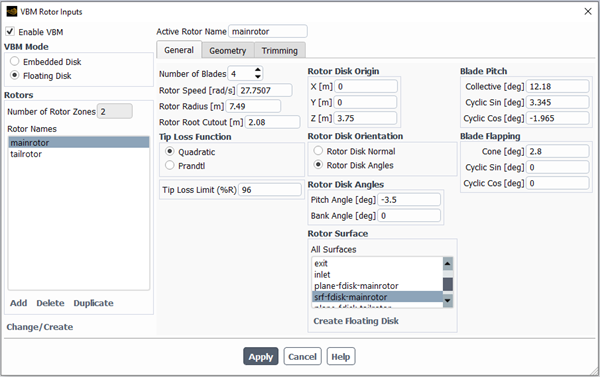Screen dimensions: 600x377
Task: Switch to the Geometry tab
Action: point(228,51)
